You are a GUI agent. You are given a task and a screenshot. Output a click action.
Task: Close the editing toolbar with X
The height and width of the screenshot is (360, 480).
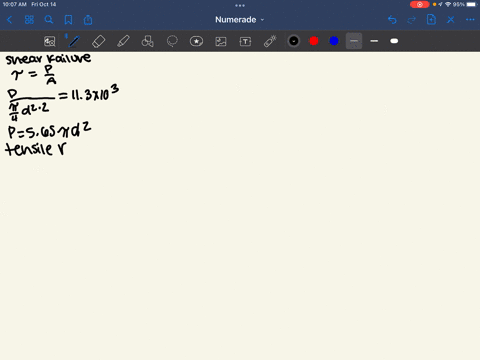click(451, 20)
